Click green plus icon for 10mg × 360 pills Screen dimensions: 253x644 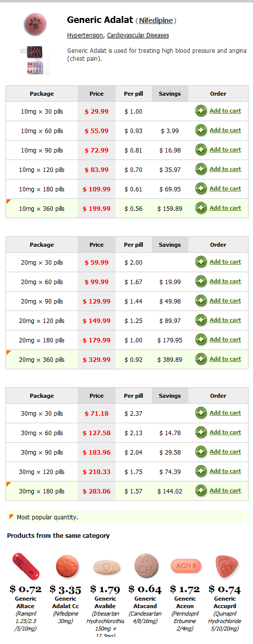(x=201, y=208)
